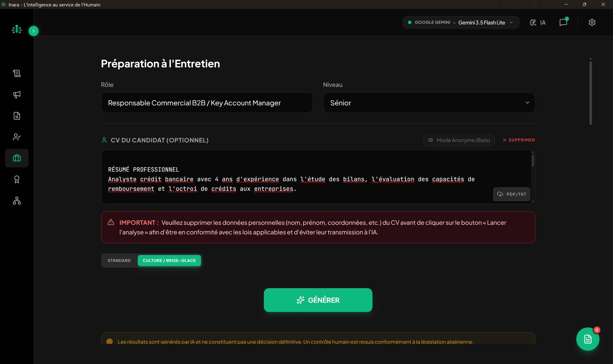Select the CULTURE / BRISE-GLACE tab
Image resolution: width=613 pixels, height=364 pixels.
[169, 261]
